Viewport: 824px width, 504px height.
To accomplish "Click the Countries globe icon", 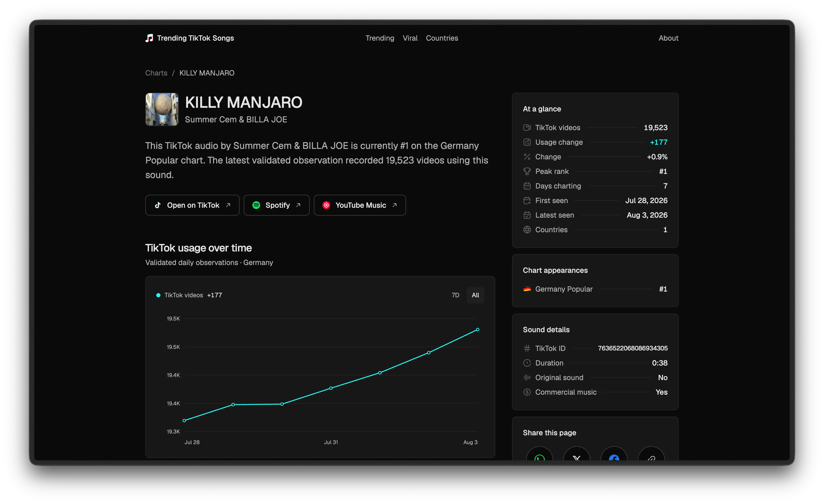I will (x=527, y=230).
